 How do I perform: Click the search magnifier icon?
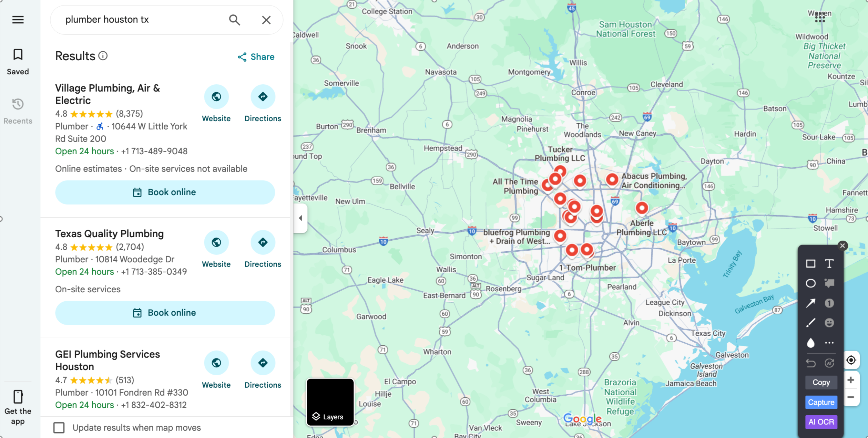(x=235, y=20)
